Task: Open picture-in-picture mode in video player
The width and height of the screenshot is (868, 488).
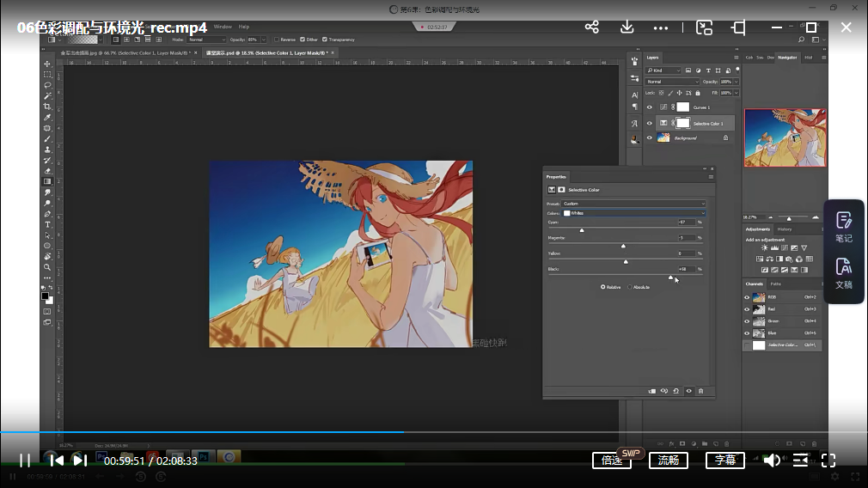Action: (x=704, y=27)
